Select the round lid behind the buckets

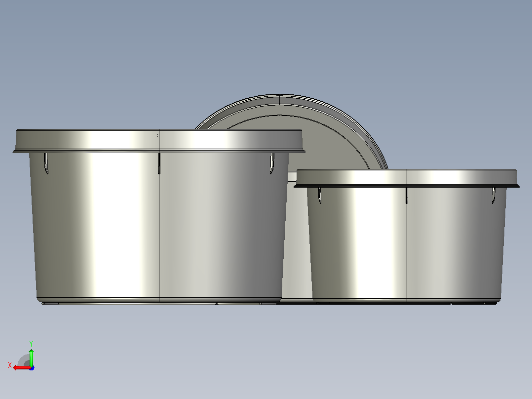292,132
